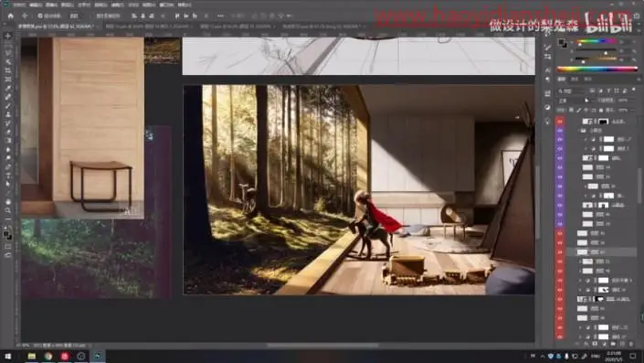Click the Windows Start button
Viewport: 644px width, 363px height.
[x=8, y=356]
